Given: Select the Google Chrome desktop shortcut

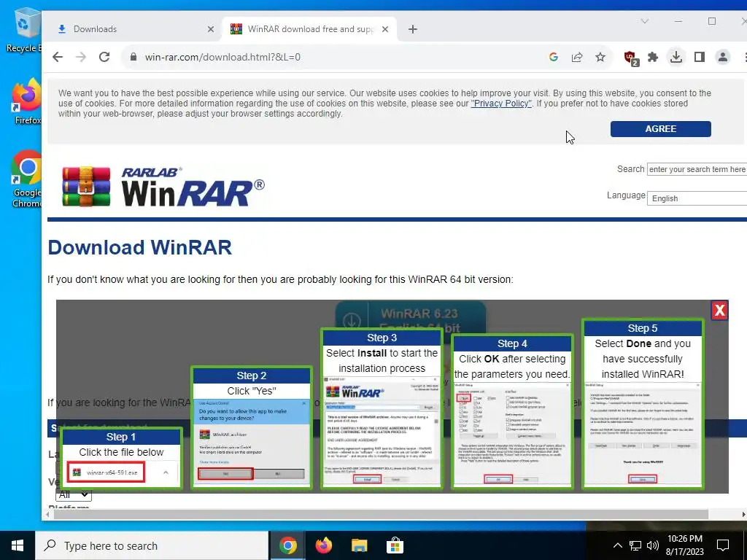Looking at the screenshot, I should pos(26,179).
